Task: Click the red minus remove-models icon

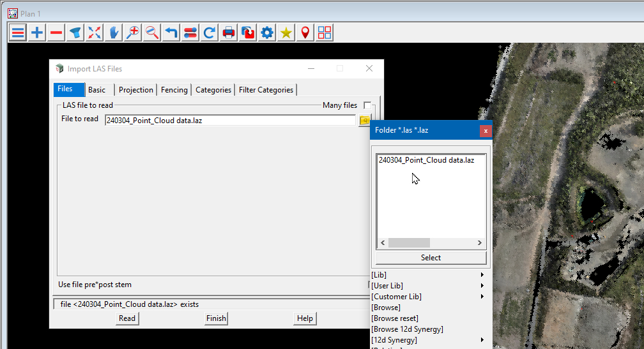Action: (56, 33)
